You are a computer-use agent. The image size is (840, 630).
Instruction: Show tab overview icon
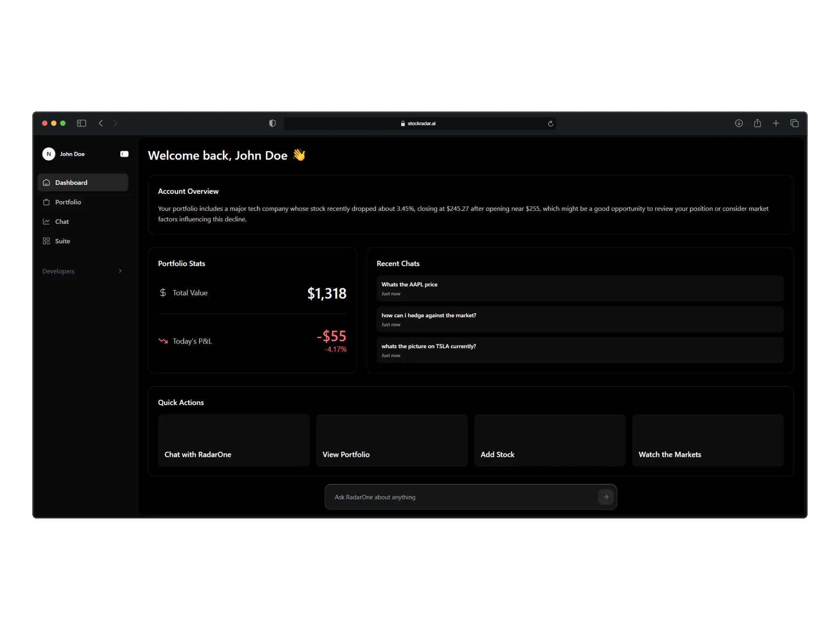[794, 123]
